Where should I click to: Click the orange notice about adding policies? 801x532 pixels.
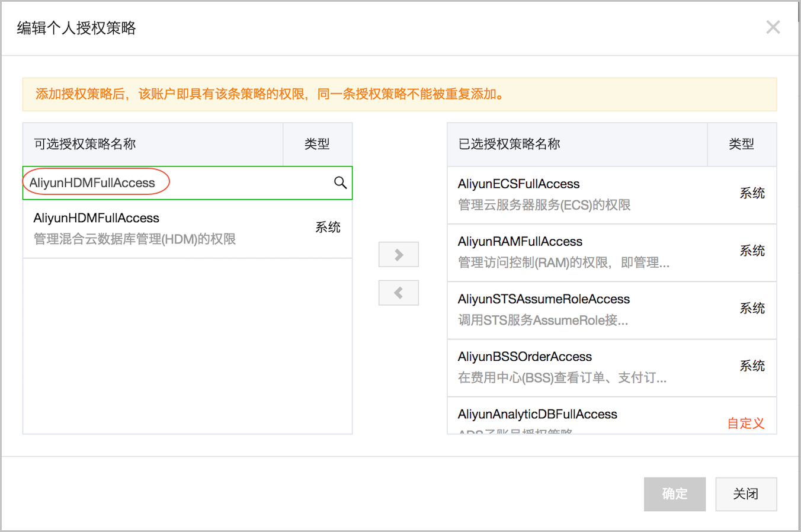point(399,94)
